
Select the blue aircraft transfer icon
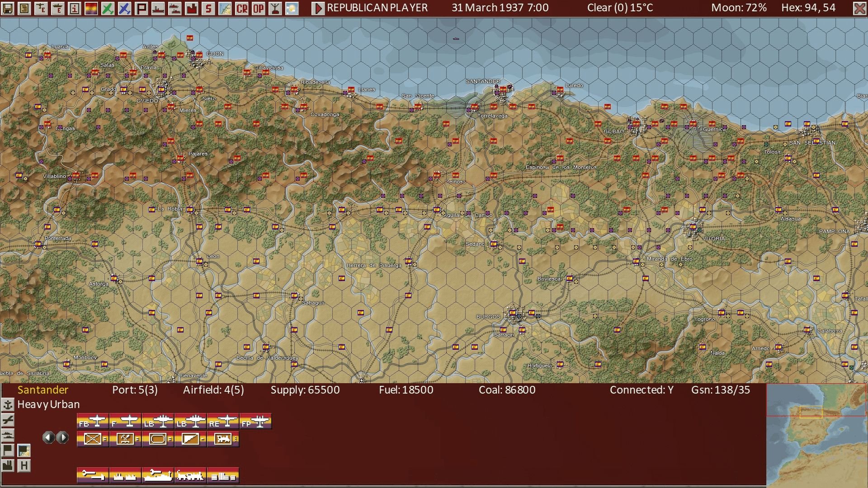pos(125,8)
